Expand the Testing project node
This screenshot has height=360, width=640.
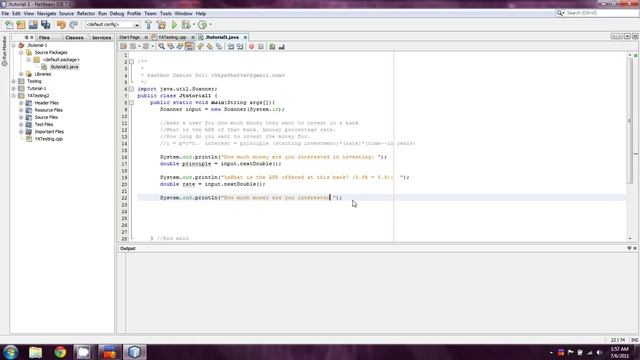tap(13, 81)
